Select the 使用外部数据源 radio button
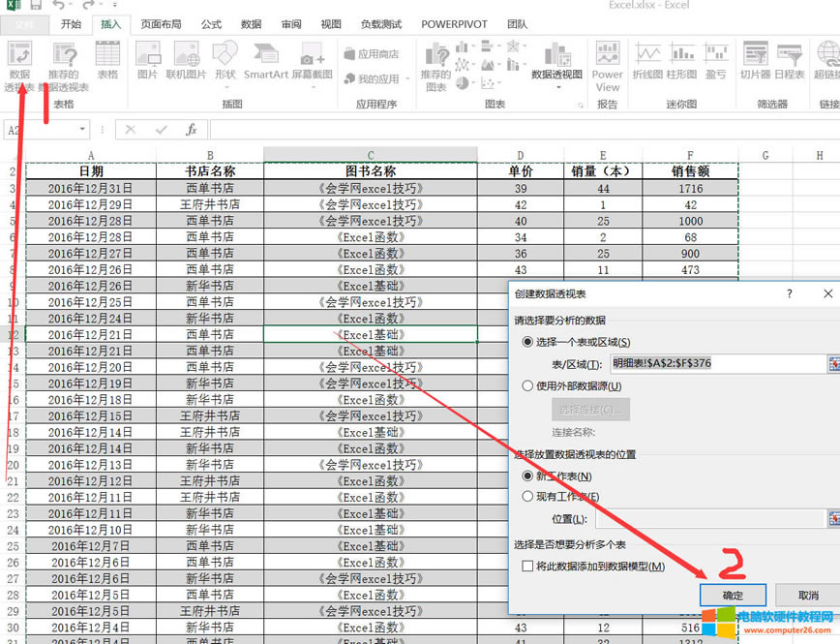 click(527, 385)
